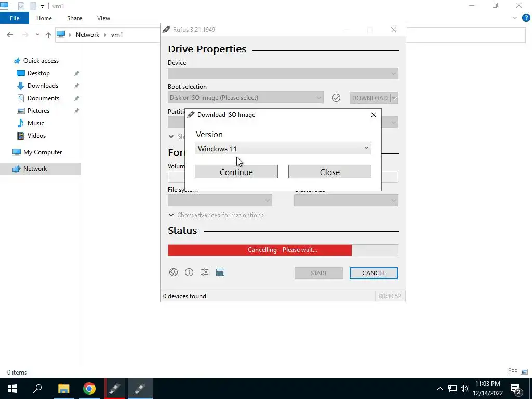The height and width of the screenshot is (399, 532).
Task: Select Videos in the sidebar
Action: (x=36, y=136)
